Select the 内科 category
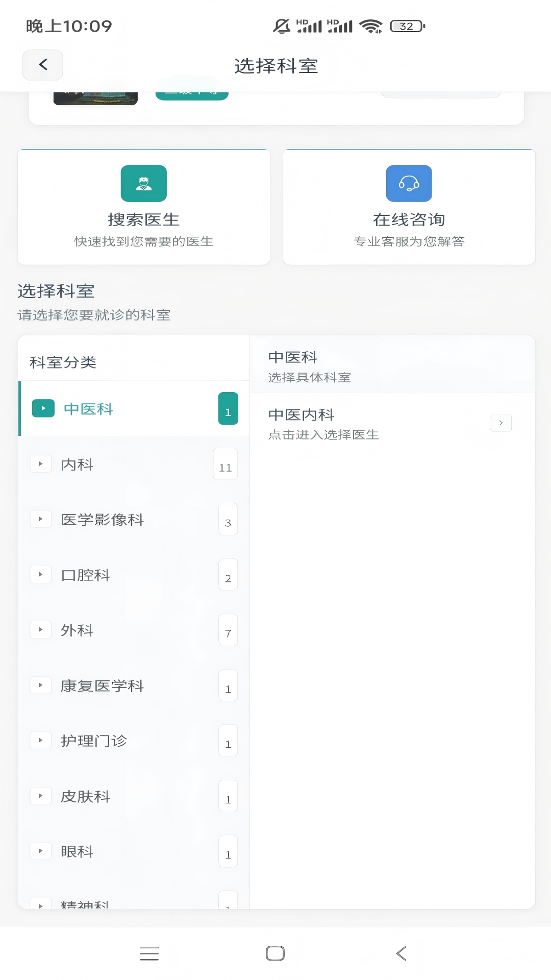551x980 pixels. click(134, 464)
